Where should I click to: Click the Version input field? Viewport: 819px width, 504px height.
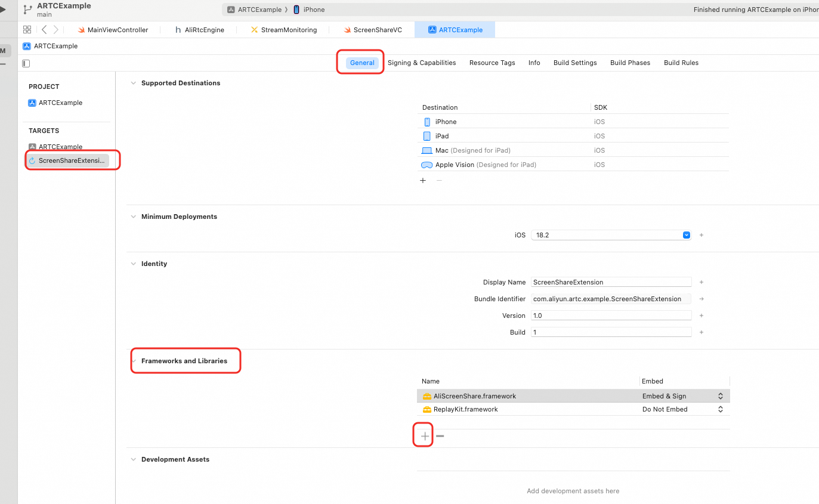[x=611, y=316]
